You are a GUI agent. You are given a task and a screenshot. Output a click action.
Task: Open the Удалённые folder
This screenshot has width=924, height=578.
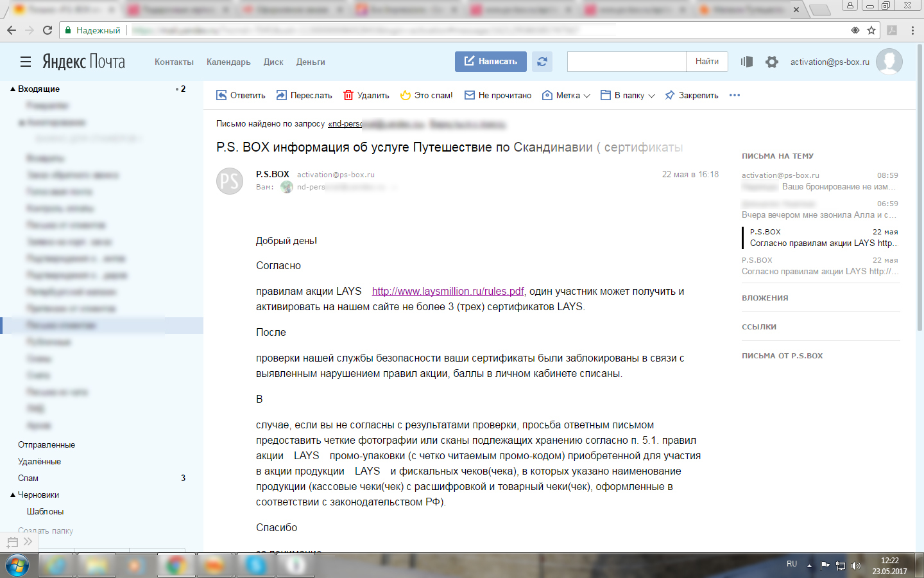coord(39,461)
